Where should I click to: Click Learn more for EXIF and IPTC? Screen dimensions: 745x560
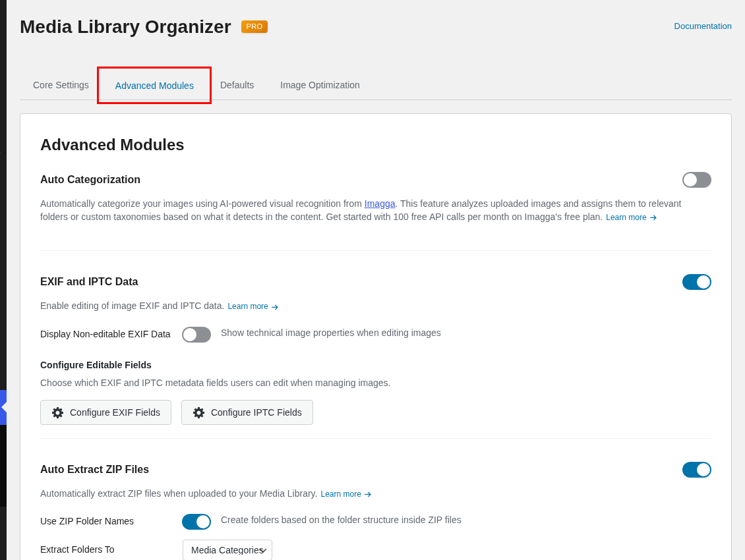coord(253,306)
